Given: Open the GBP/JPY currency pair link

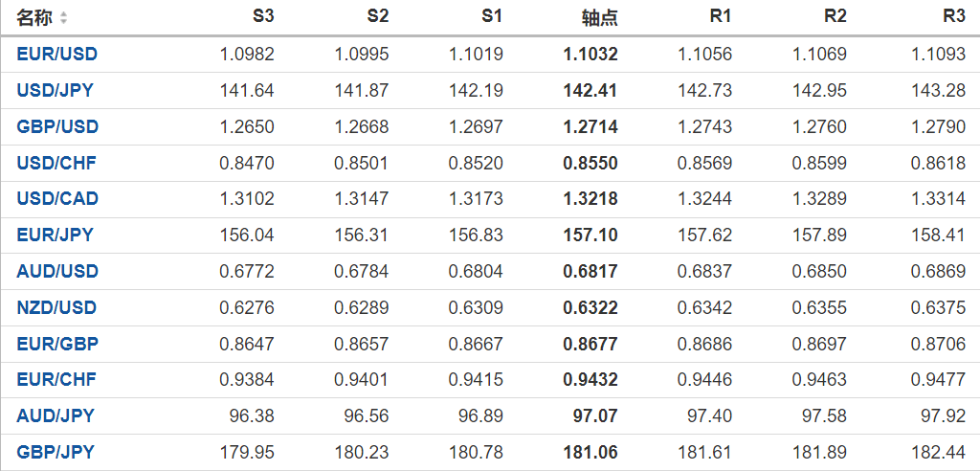Looking at the screenshot, I should click(x=55, y=453).
